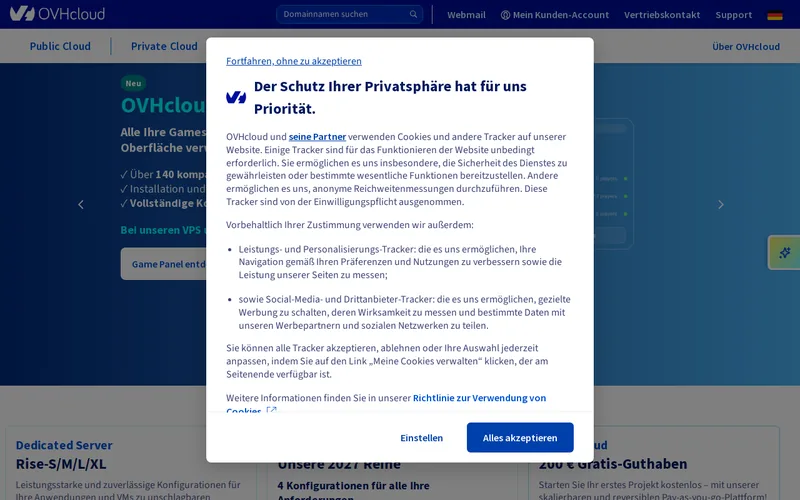This screenshot has width=800, height=500.
Task: Click the 200 € Gratis-Guthaben heading
Action: coord(613,464)
